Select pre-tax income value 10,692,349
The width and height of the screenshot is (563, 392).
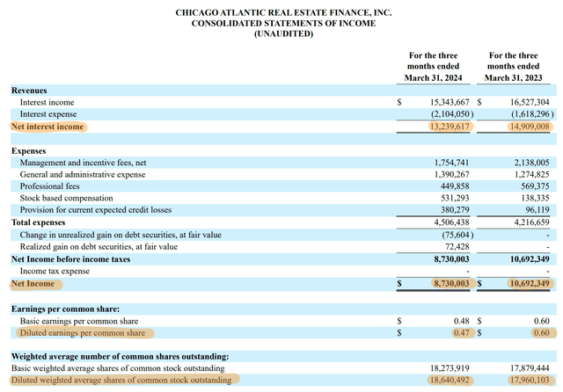tap(530, 259)
